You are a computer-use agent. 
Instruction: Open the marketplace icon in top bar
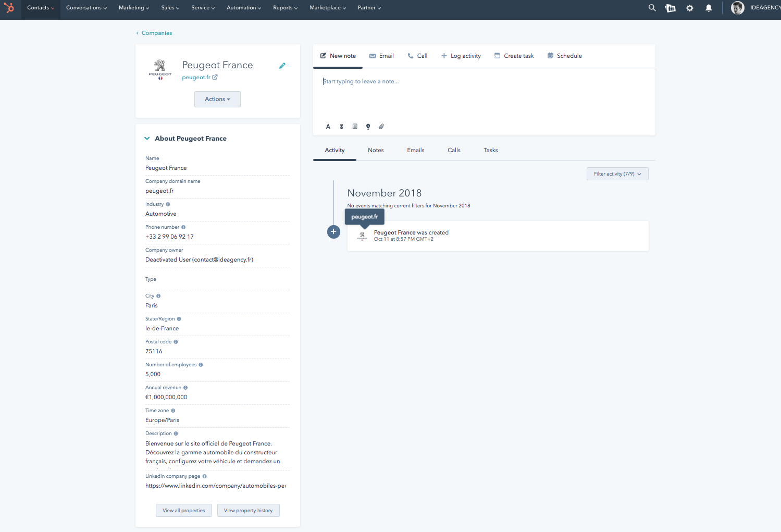click(671, 8)
